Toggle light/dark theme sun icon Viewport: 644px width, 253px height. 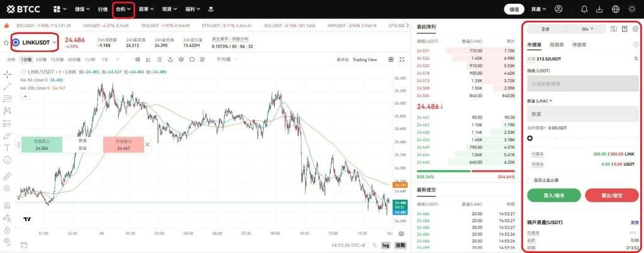(x=631, y=9)
